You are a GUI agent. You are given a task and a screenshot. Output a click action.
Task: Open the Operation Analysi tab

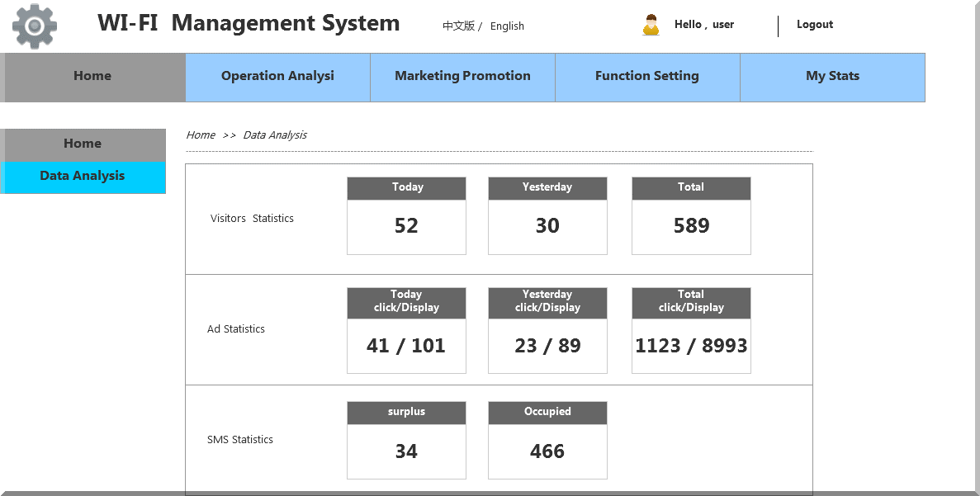point(277,77)
